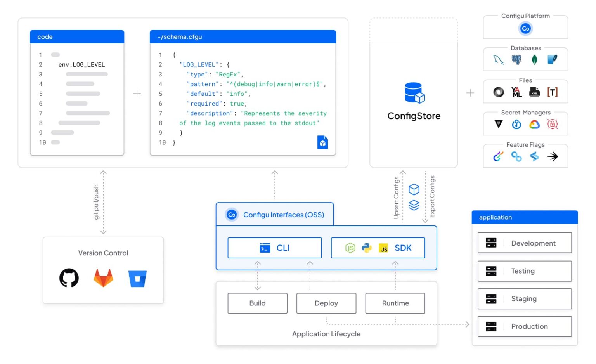Screen dimensions: 596x364
Task: Click the Configu Platform logo icon
Action: 525,28
